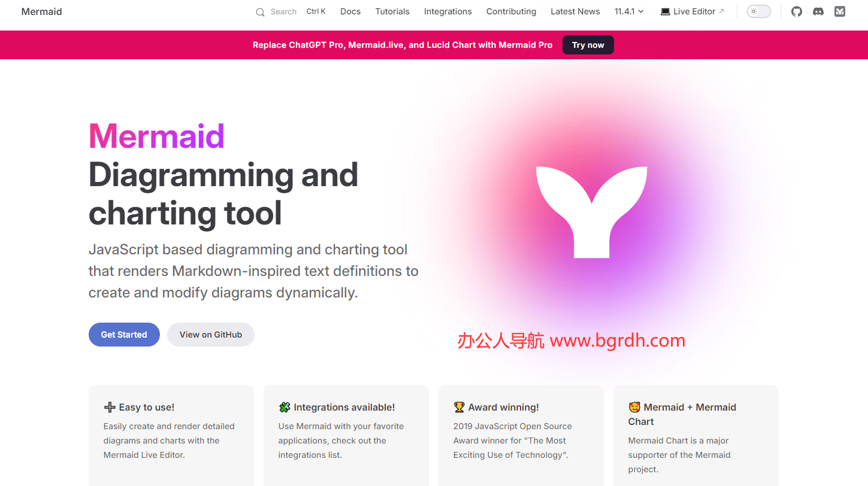Go to the Tutorials page
868x486 pixels.
coord(392,11)
